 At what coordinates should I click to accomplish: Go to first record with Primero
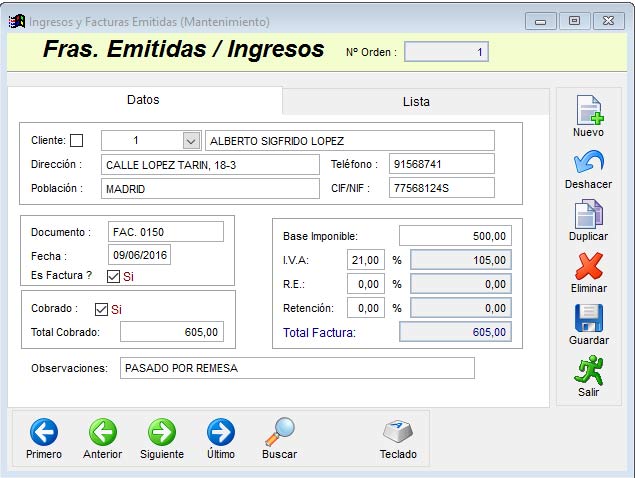click(44, 432)
